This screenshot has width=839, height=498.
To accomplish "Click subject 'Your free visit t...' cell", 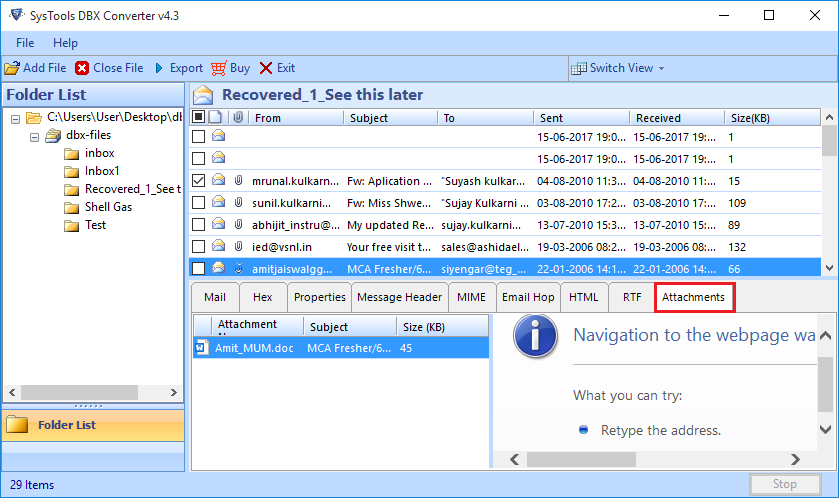I will [388, 247].
